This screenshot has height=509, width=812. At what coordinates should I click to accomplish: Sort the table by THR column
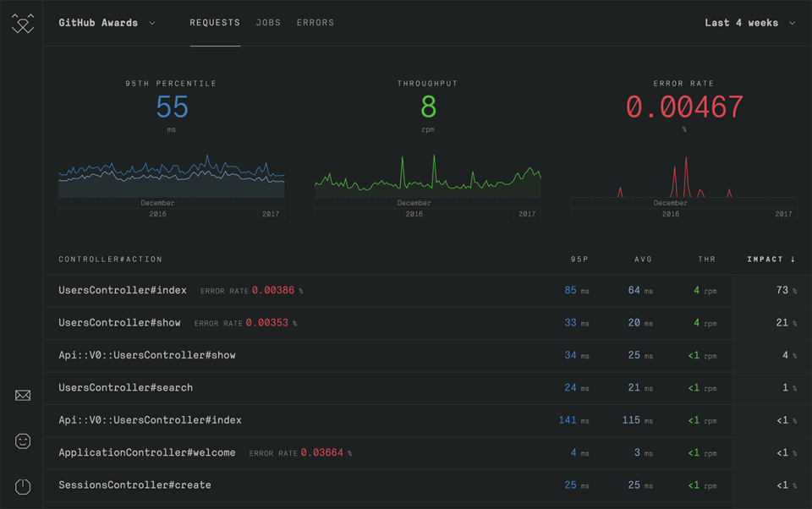coord(706,260)
